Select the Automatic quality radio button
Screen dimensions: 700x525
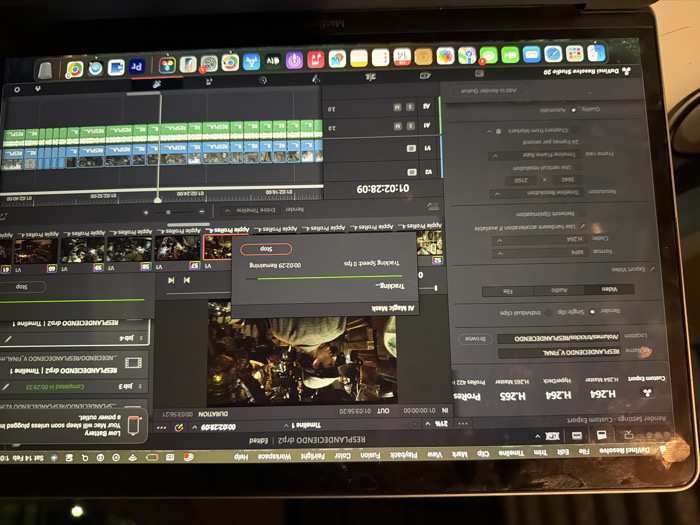click(x=573, y=109)
